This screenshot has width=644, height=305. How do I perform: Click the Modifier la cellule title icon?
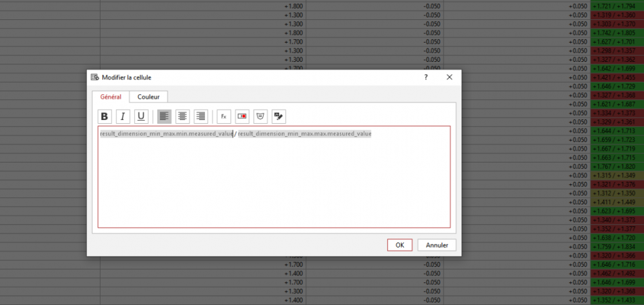[95, 77]
